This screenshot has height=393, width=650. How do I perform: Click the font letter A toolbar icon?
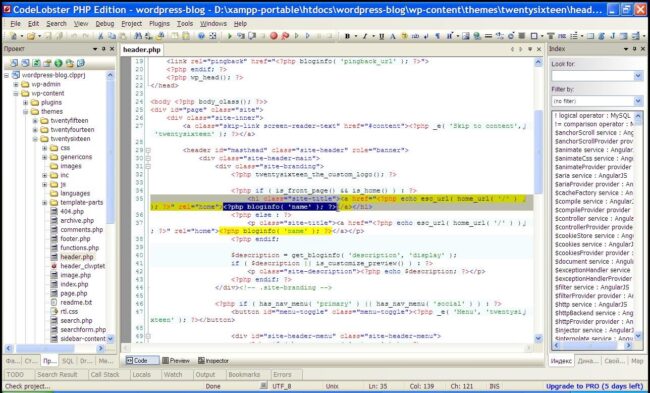[x=393, y=36]
